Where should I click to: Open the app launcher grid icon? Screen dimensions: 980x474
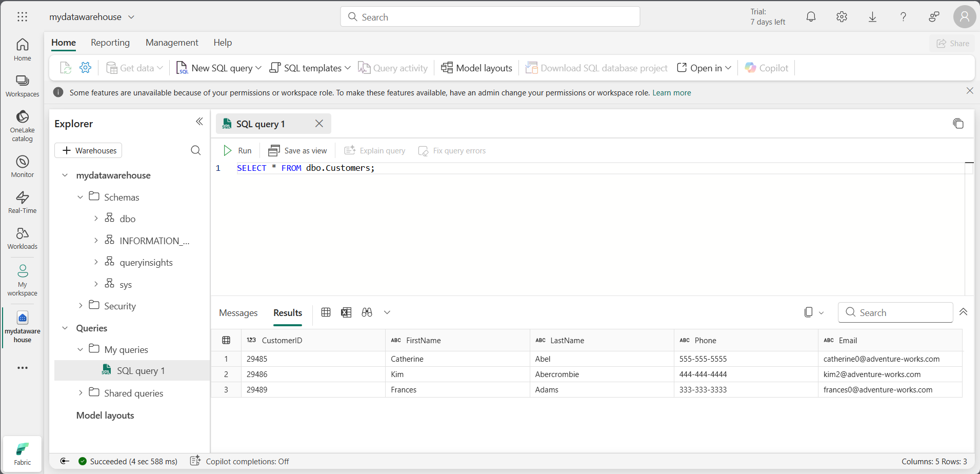(x=22, y=17)
